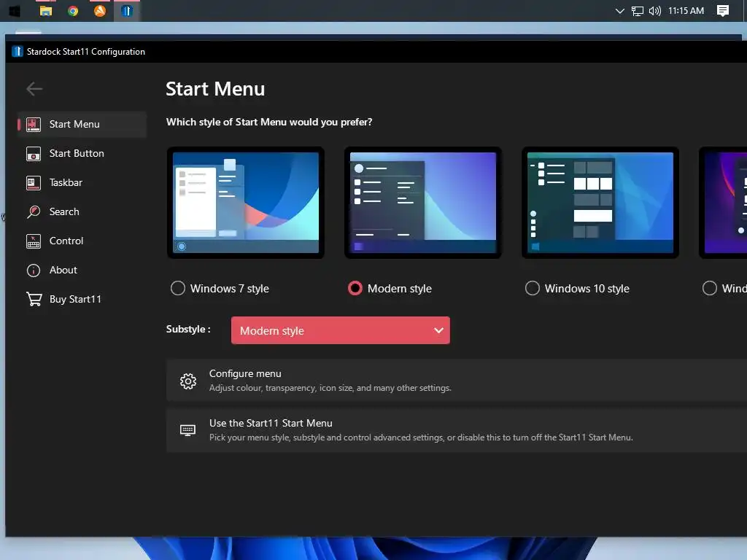Click the Windows 7 style label
The image size is (747, 560).
(230, 289)
